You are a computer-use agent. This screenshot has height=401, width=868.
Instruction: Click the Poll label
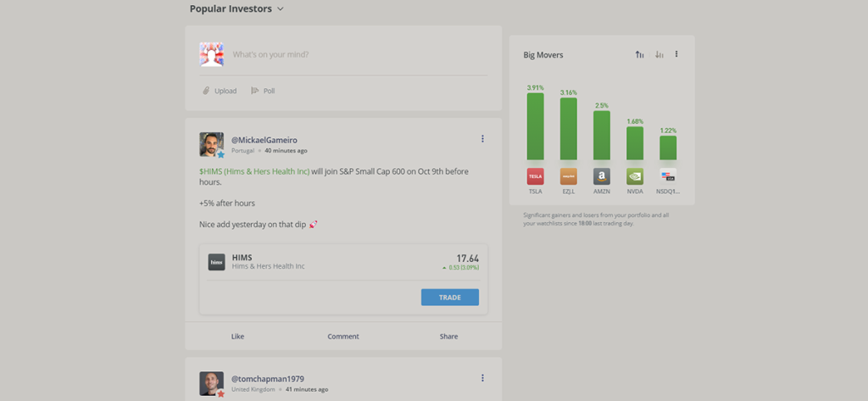(269, 91)
